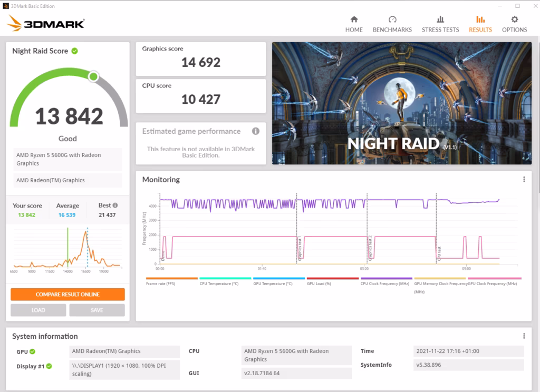Toggle GPU Temperature legend item
540x392 pixels.
click(x=278, y=281)
